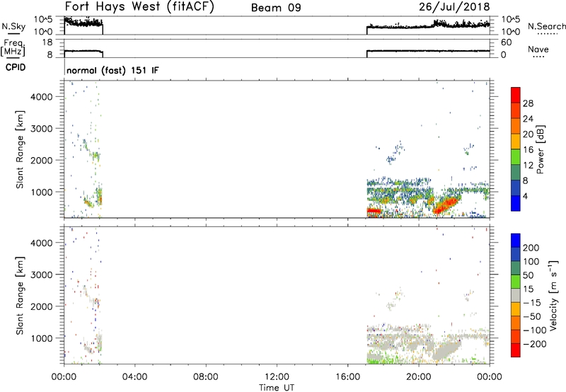Image resolution: width=566 pixels, height=392 pixels.
Task: Click the 'CPID' label
Action: (16, 67)
